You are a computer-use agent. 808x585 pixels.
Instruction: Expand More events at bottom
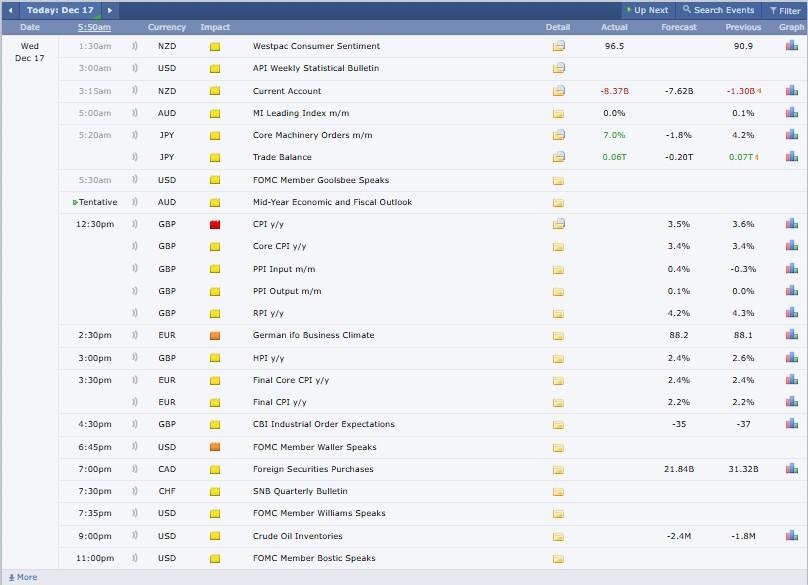[22, 577]
